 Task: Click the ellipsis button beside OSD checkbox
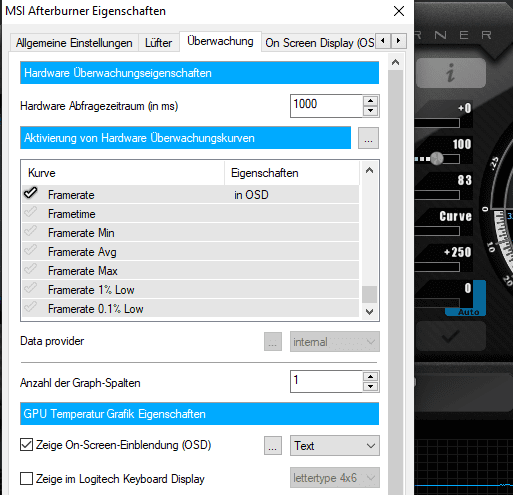click(x=273, y=445)
